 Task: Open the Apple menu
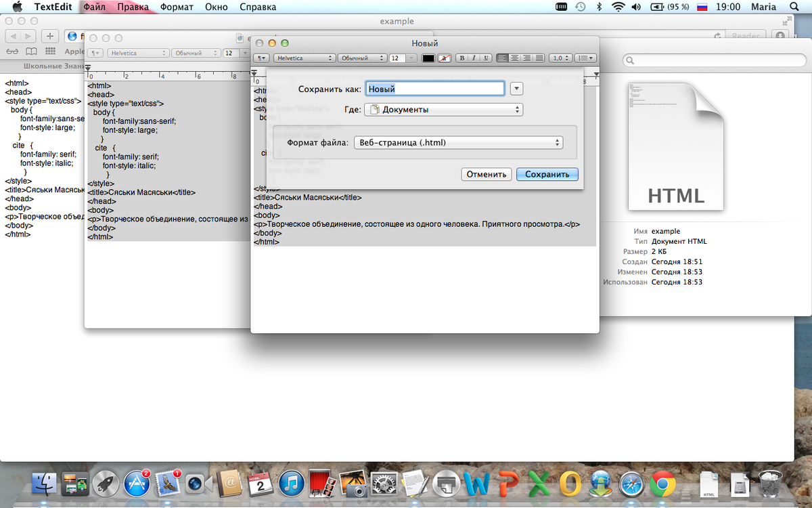[16, 7]
